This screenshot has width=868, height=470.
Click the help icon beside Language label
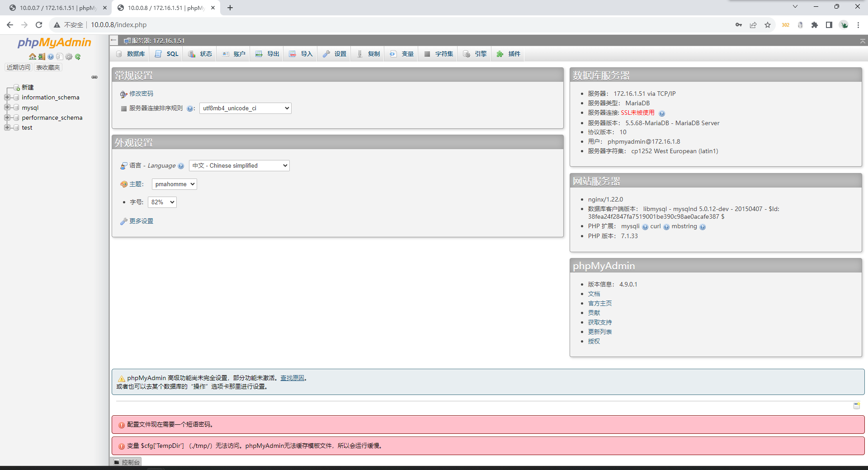pyautogui.click(x=181, y=166)
